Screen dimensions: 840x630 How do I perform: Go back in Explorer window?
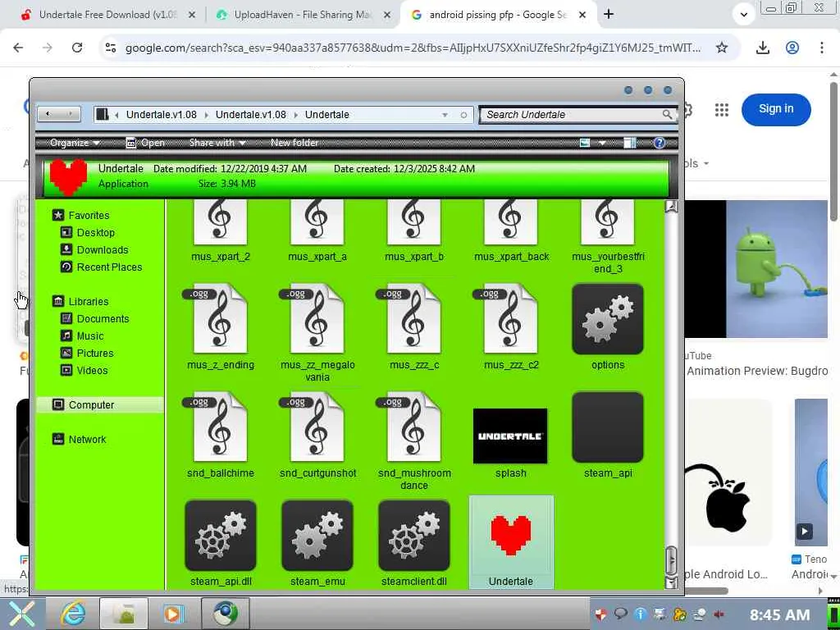pos(48,114)
